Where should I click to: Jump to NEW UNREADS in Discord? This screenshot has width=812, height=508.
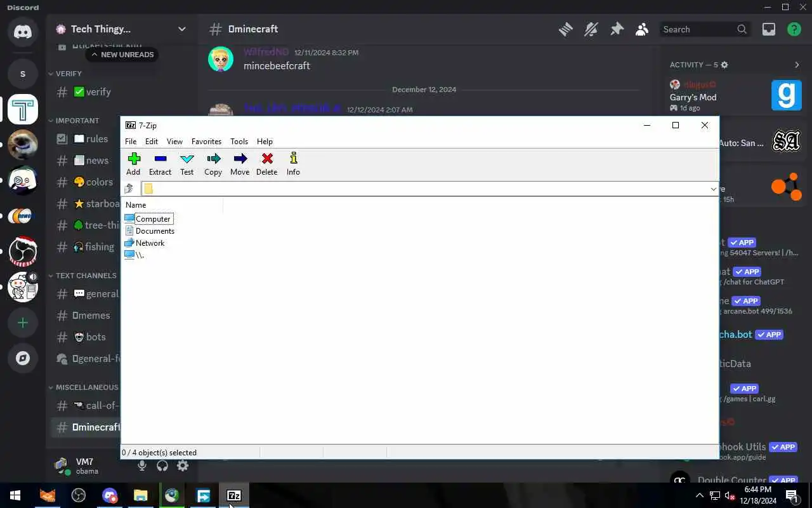click(x=122, y=55)
